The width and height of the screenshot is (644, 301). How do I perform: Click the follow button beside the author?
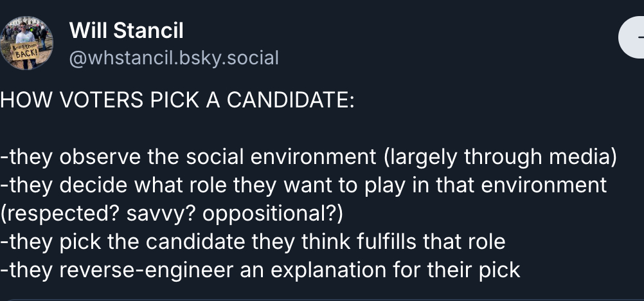click(x=633, y=39)
